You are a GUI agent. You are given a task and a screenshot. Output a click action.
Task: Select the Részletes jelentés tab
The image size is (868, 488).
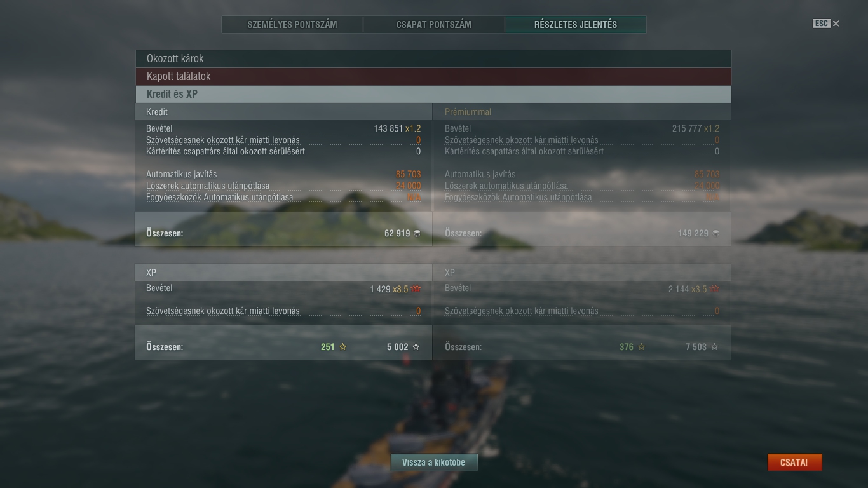coord(576,25)
